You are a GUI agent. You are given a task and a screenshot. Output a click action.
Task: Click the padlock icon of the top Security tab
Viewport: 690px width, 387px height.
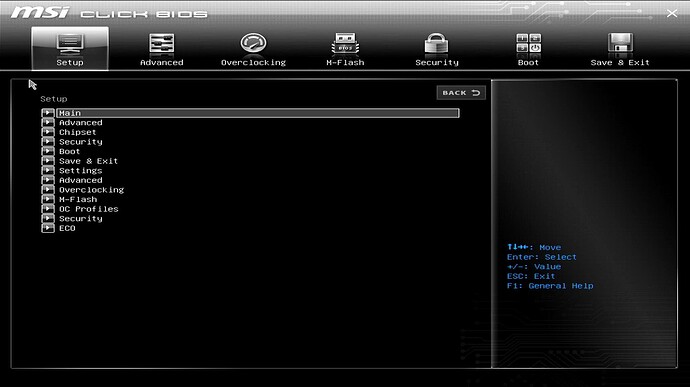pyautogui.click(x=437, y=44)
